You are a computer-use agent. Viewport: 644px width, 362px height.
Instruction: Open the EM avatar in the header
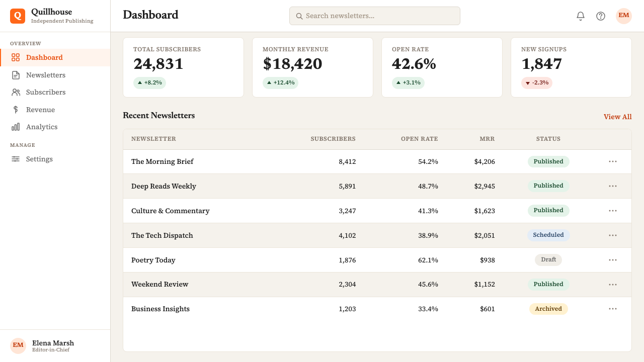click(624, 16)
